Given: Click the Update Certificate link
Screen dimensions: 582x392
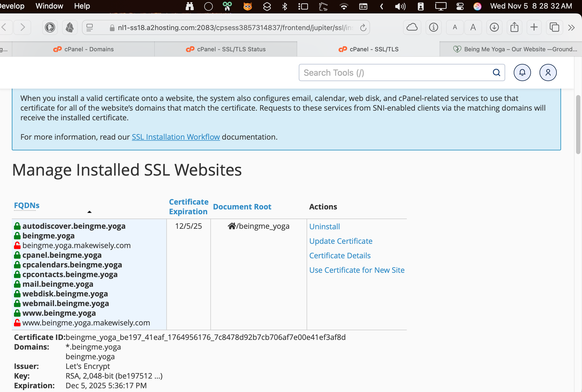Looking at the screenshot, I should [340, 241].
